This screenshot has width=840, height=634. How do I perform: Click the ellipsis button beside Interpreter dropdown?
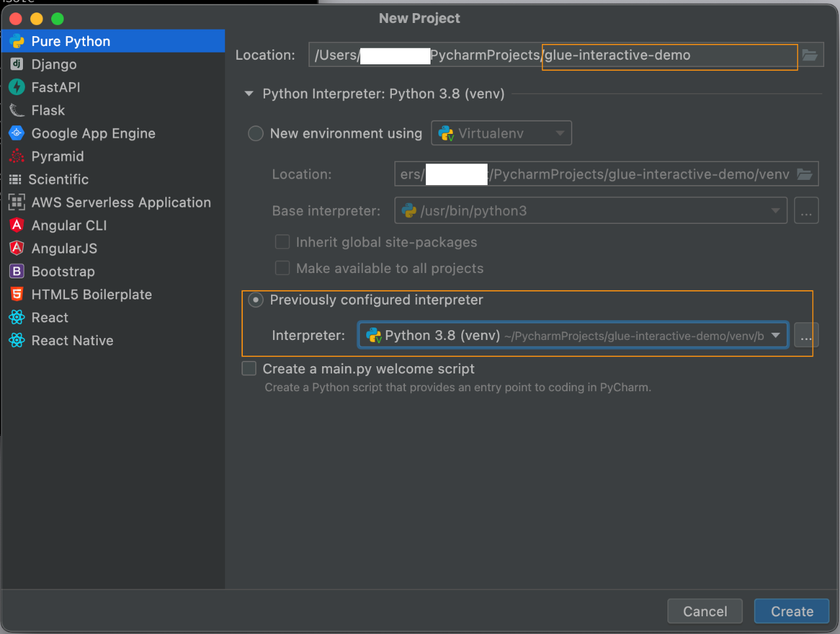tap(806, 335)
